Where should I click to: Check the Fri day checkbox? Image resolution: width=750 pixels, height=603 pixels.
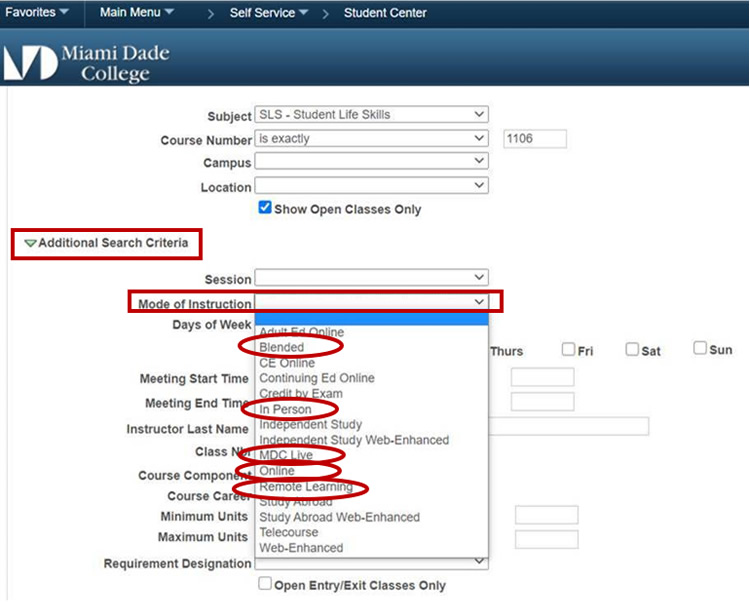pyautogui.click(x=568, y=349)
